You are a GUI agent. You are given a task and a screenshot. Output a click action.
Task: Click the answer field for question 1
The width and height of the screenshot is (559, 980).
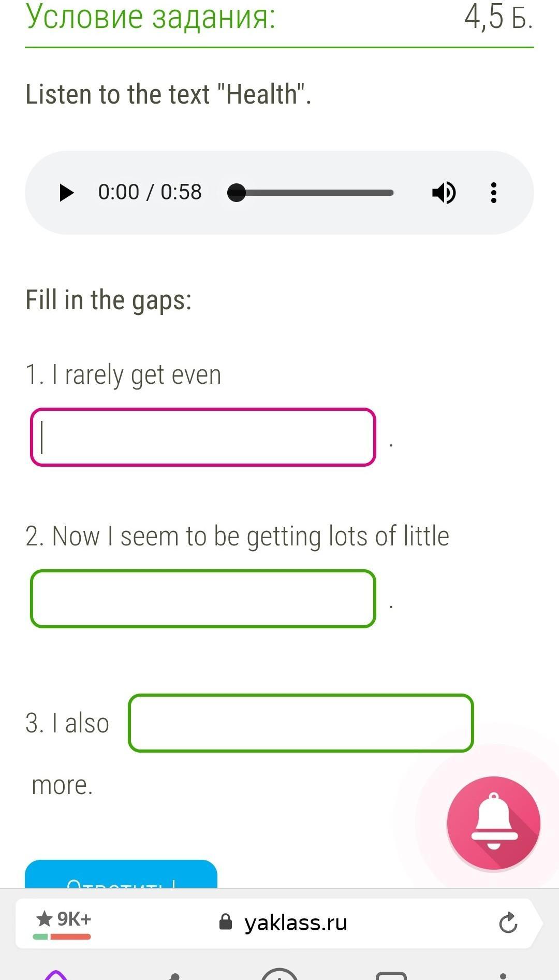coord(203,437)
